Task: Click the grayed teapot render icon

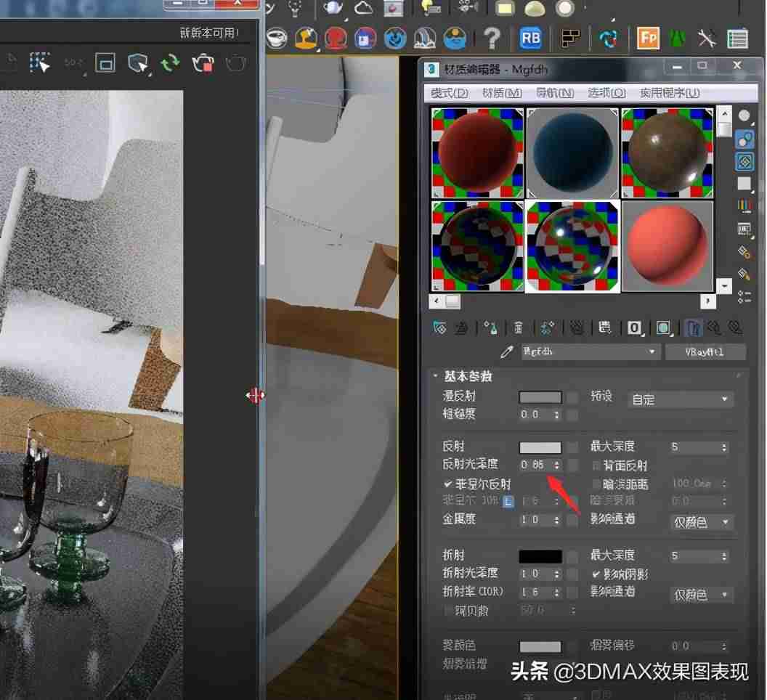Action: 236,64
